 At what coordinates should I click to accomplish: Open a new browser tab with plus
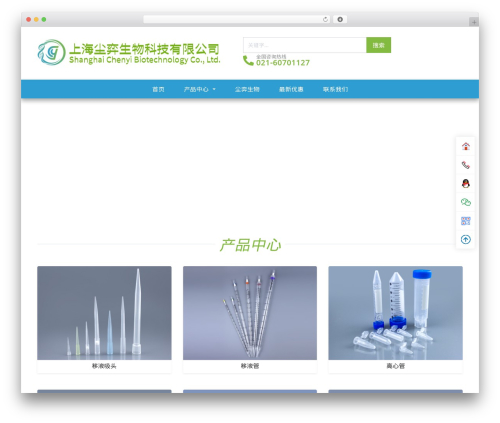pyautogui.click(x=474, y=22)
